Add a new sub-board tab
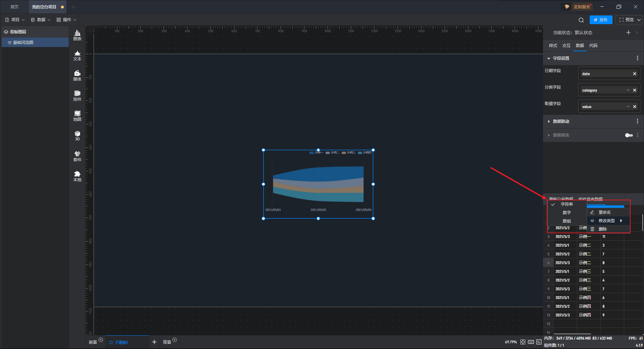 tap(154, 342)
